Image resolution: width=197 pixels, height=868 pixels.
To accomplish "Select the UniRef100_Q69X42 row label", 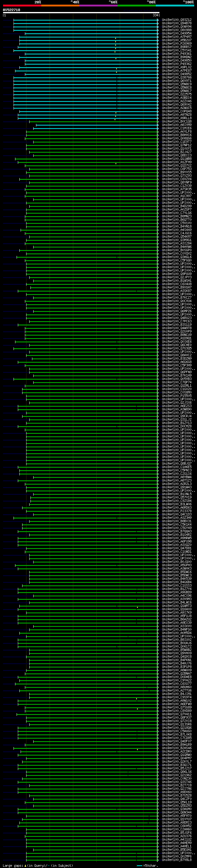I will coord(177,104).
